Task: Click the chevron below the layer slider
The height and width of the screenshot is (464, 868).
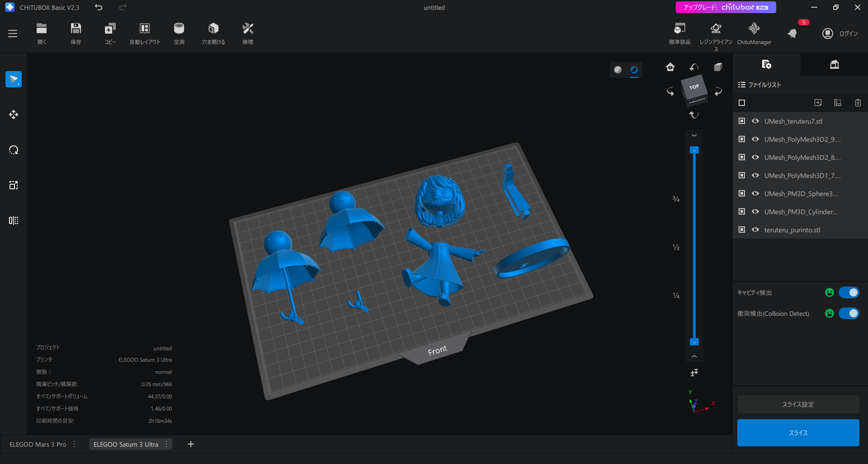Action: click(694, 356)
